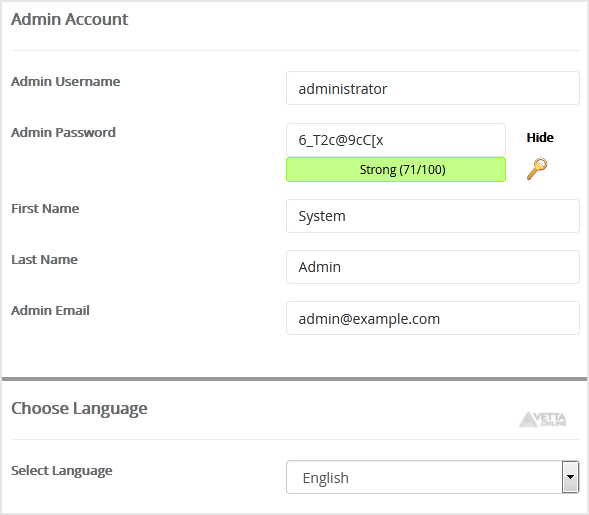The image size is (589, 515).
Task: Click the First Name label
Action: click(45, 208)
